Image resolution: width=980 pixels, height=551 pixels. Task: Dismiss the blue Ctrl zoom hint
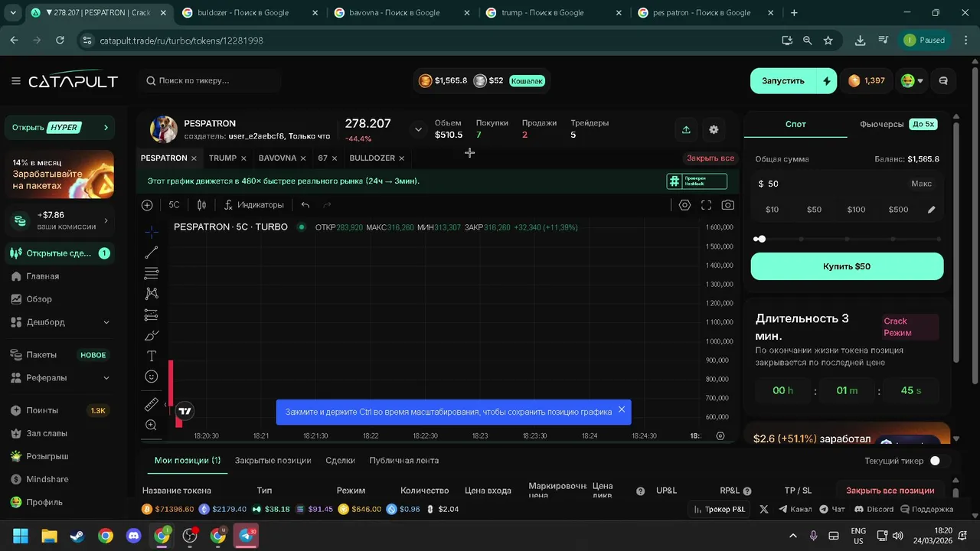click(x=621, y=409)
